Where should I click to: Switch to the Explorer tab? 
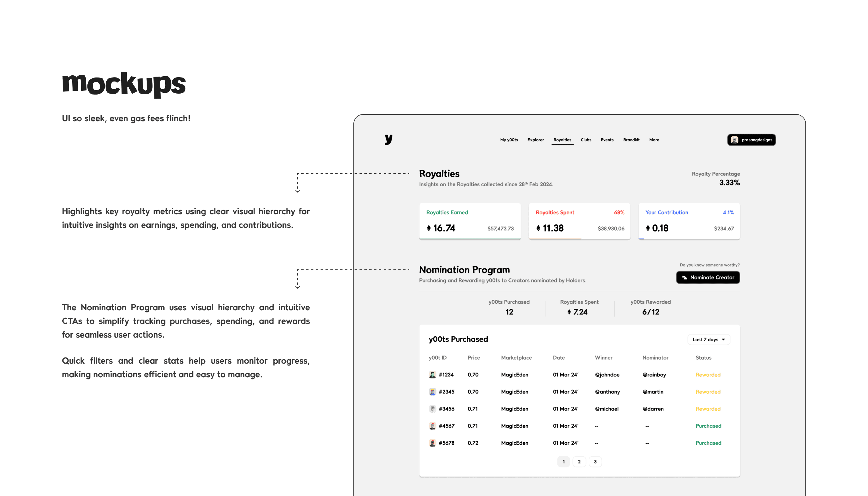pos(535,140)
